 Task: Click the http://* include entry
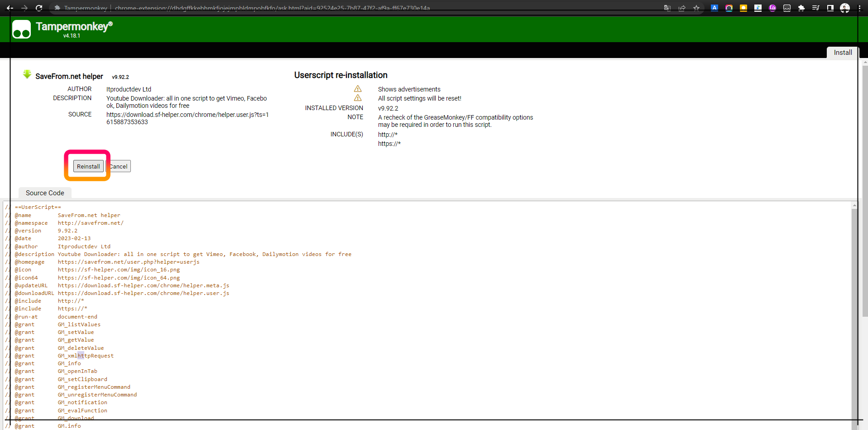(388, 135)
